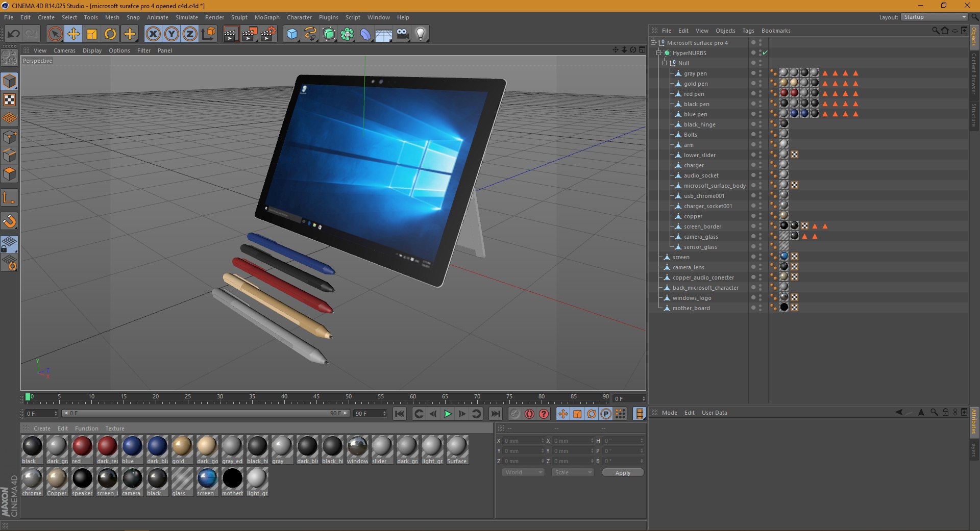Open the MoGraph menu

coord(267,17)
